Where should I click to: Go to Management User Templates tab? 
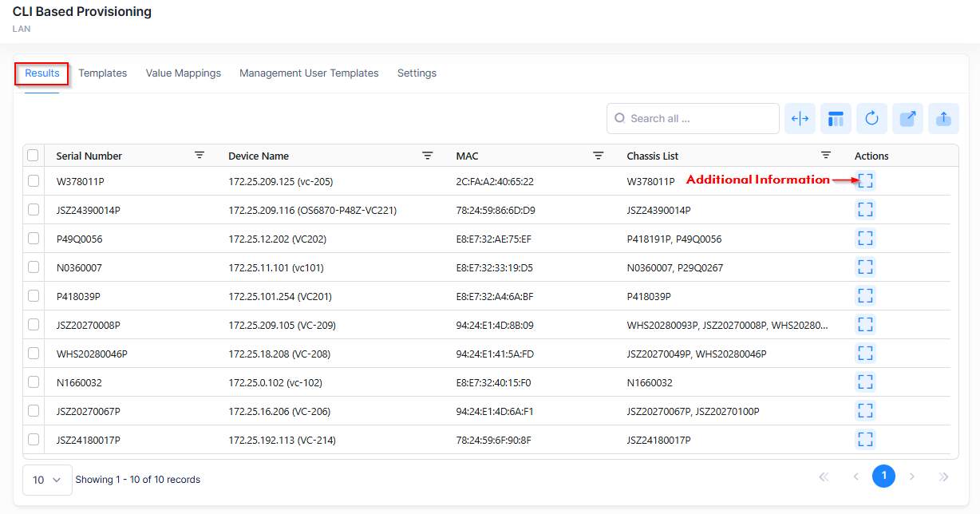[309, 73]
